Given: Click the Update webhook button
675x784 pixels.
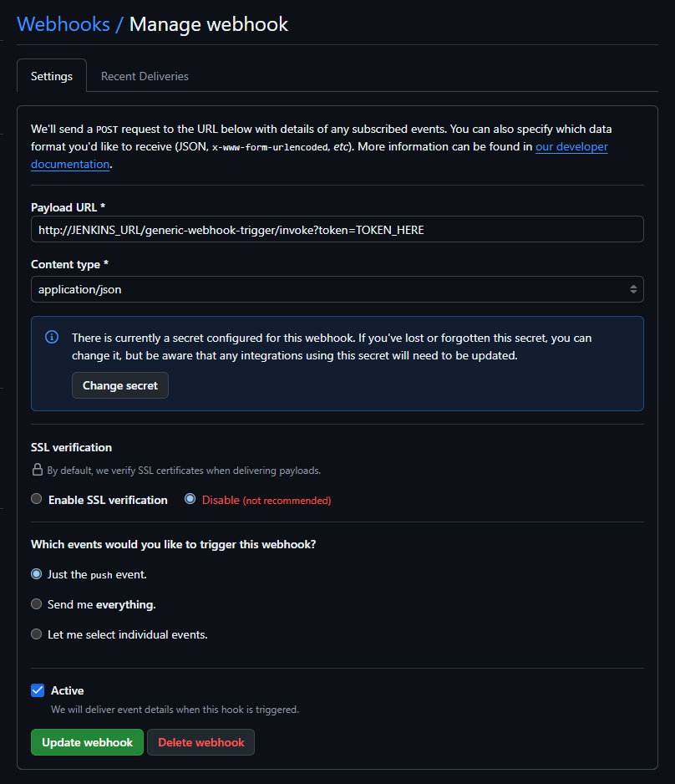Looking at the screenshot, I should (87, 742).
